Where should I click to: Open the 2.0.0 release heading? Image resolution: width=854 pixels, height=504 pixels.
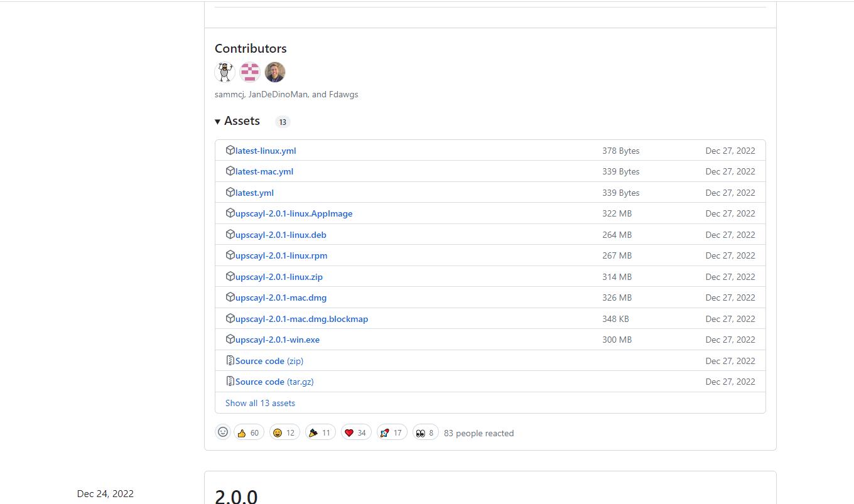[x=236, y=496]
